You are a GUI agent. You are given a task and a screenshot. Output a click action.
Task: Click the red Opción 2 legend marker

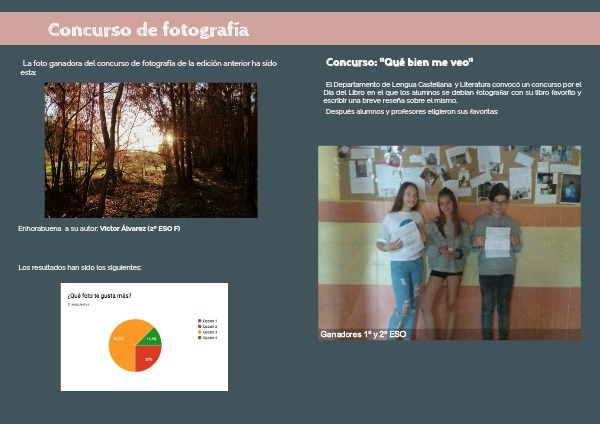pos(199,326)
